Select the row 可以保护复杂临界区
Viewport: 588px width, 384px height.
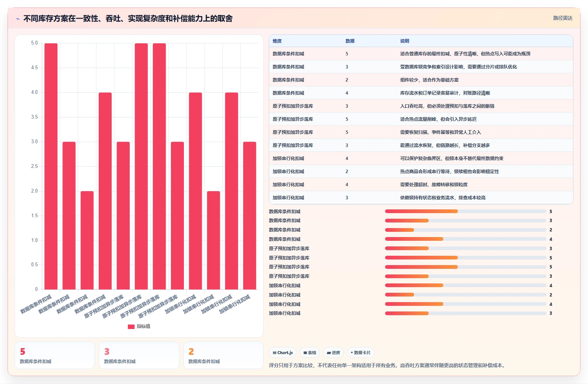[421, 159]
